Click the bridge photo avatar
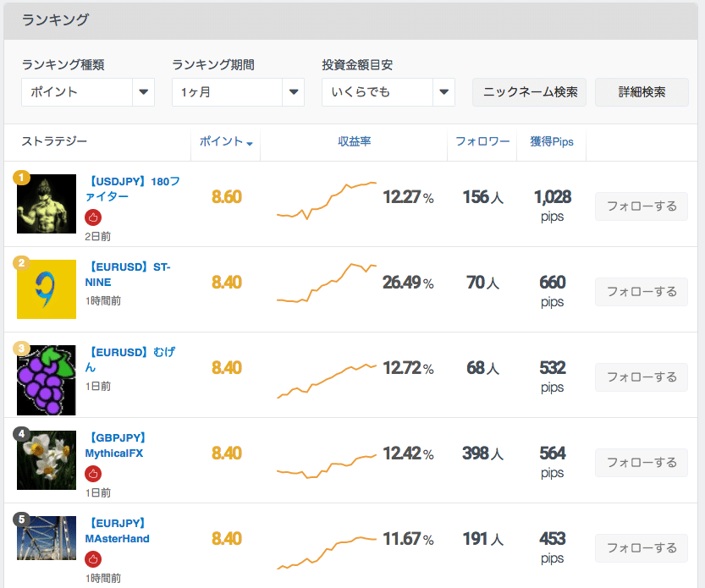 point(47,538)
